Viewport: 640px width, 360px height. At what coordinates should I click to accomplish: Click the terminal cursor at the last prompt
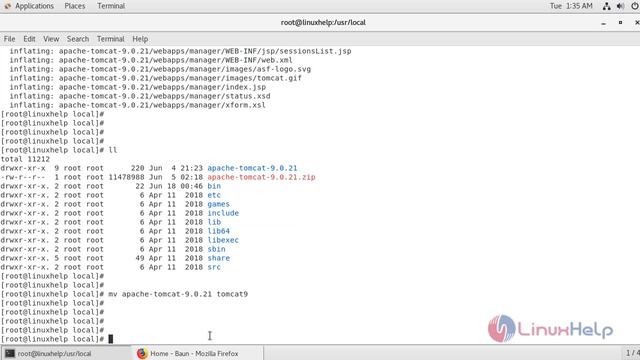(110, 339)
